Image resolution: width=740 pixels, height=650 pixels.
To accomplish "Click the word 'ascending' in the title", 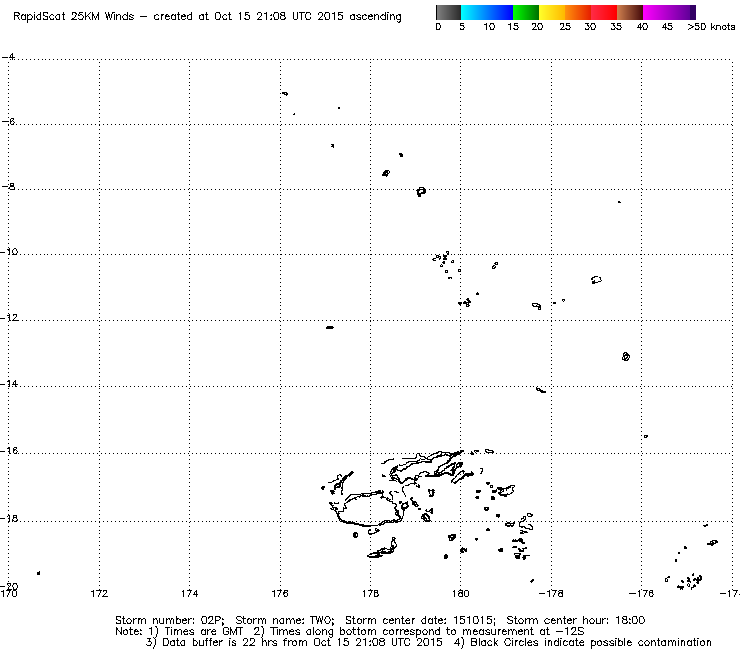I will click(375, 17).
